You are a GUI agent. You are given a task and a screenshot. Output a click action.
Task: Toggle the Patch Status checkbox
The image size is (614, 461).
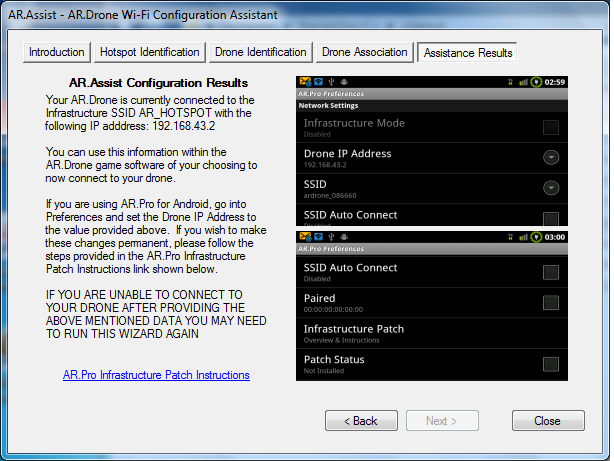[551, 364]
